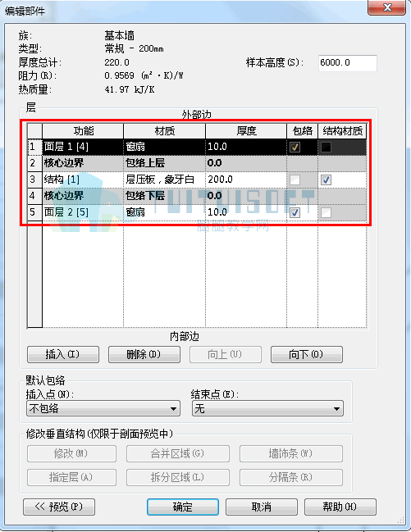The height and width of the screenshot is (532, 411).
Task: Click the 向下(O) button
Action: coord(306,355)
